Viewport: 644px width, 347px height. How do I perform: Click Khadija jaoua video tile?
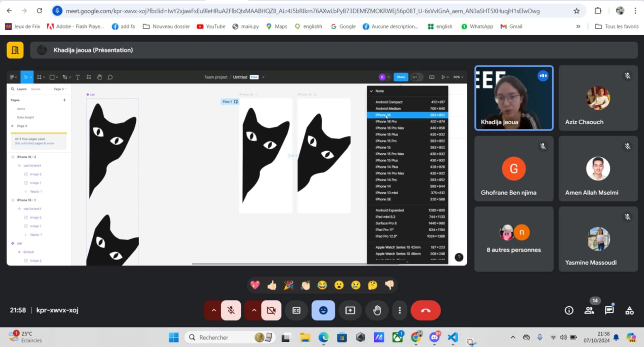click(x=514, y=98)
